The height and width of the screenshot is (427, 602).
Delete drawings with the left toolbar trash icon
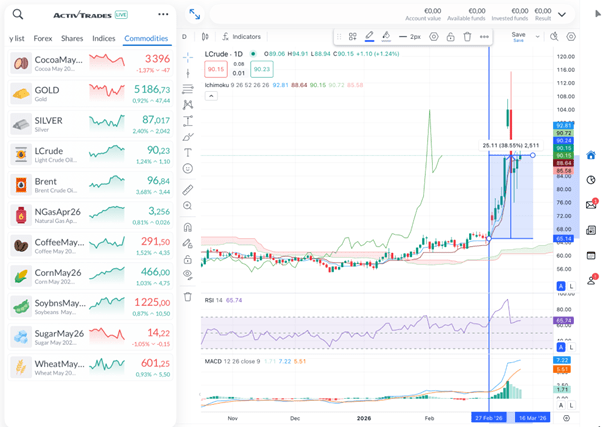pyautogui.click(x=188, y=297)
